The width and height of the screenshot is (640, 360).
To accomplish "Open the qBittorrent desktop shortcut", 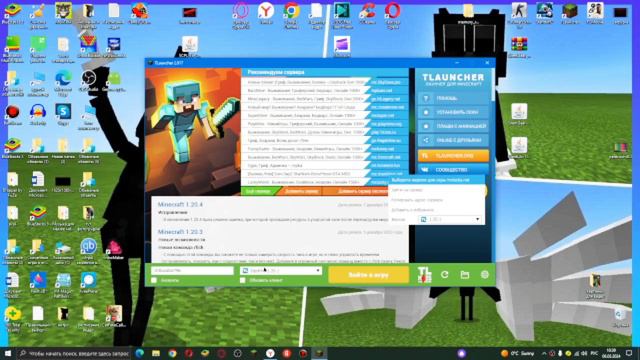I will (88, 246).
